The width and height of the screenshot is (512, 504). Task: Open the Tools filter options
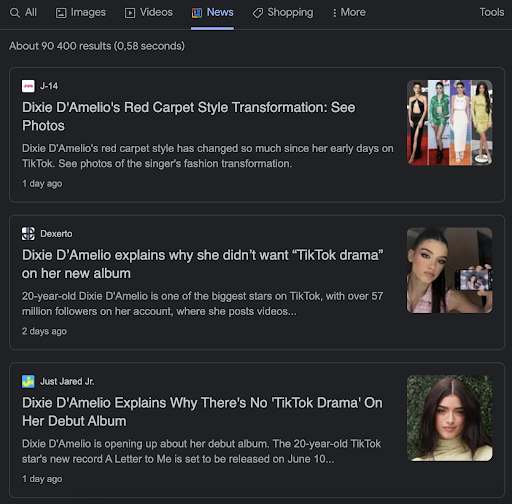[x=492, y=12]
